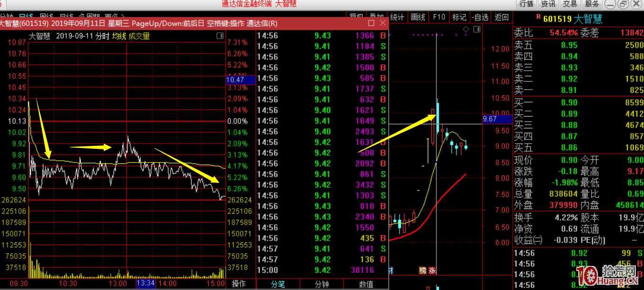Click the 成交量 legend label
This screenshot has width=644, height=290.
[x=139, y=36]
